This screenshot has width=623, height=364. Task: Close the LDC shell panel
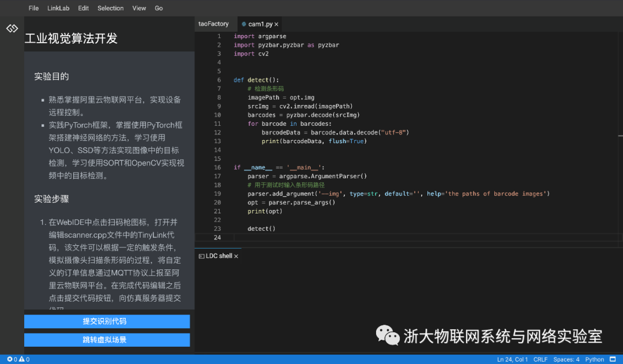tap(236, 256)
